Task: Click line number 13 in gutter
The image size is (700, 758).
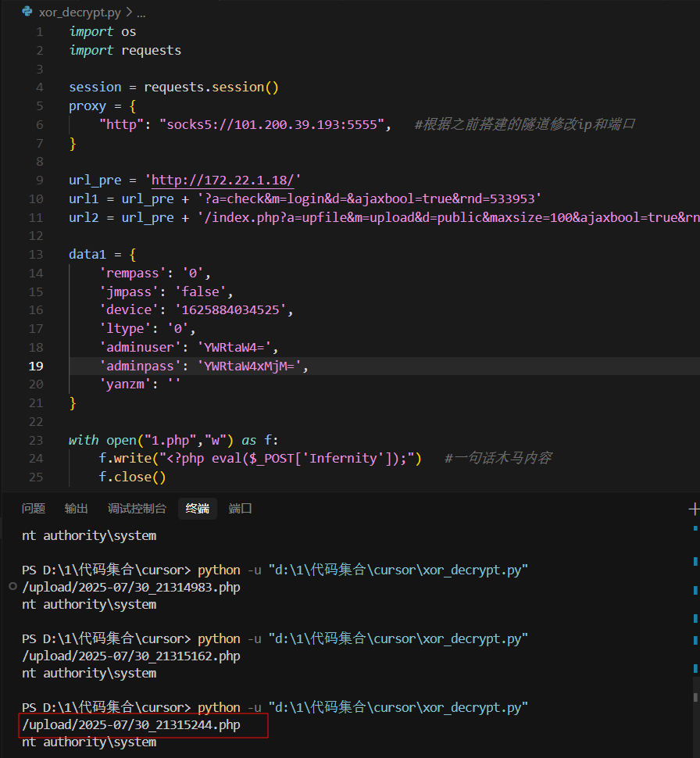Action: [36, 254]
